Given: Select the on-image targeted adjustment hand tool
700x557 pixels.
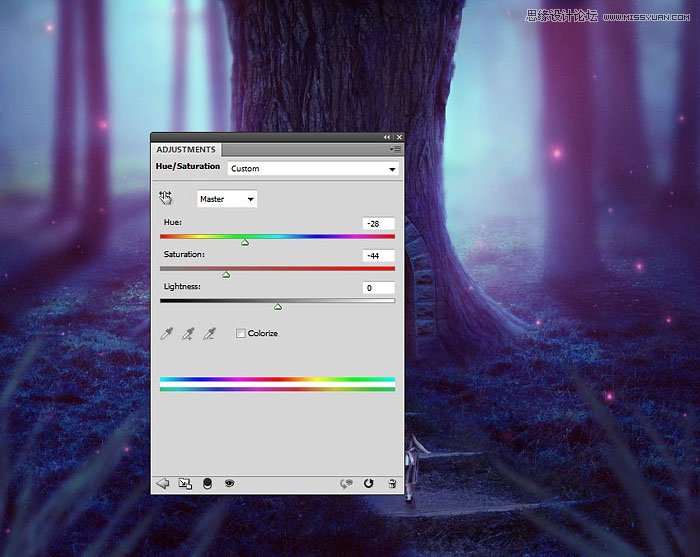Looking at the screenshot, I should [x=166, y=198].
